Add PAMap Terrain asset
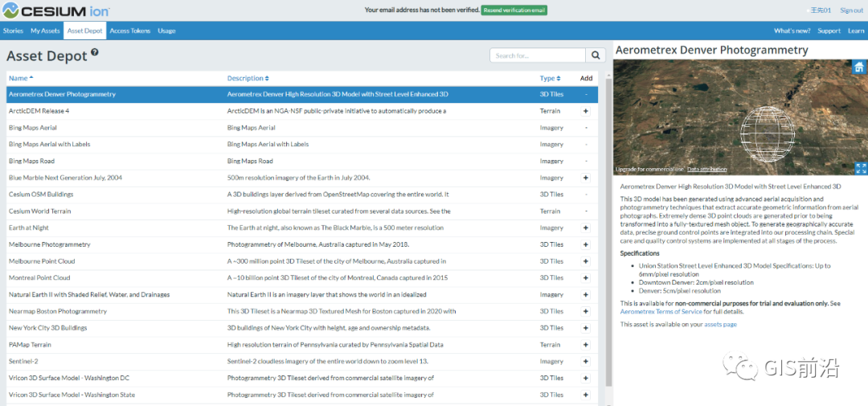 click(x=586, y=345)
